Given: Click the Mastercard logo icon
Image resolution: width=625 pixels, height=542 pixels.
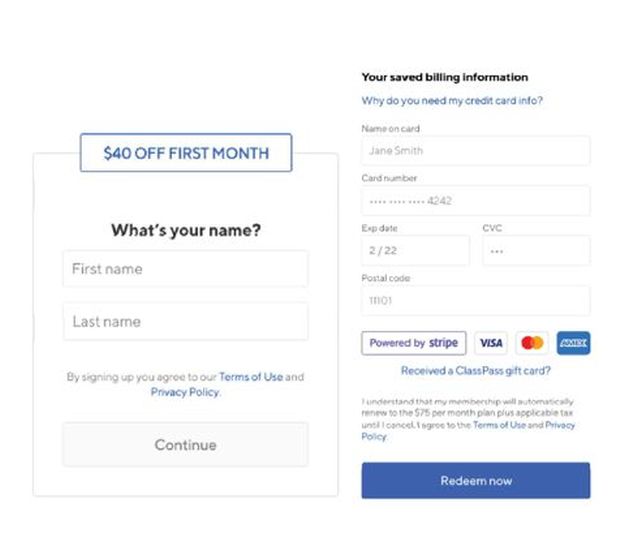Looking at the screenshot, I should point(532,343).
